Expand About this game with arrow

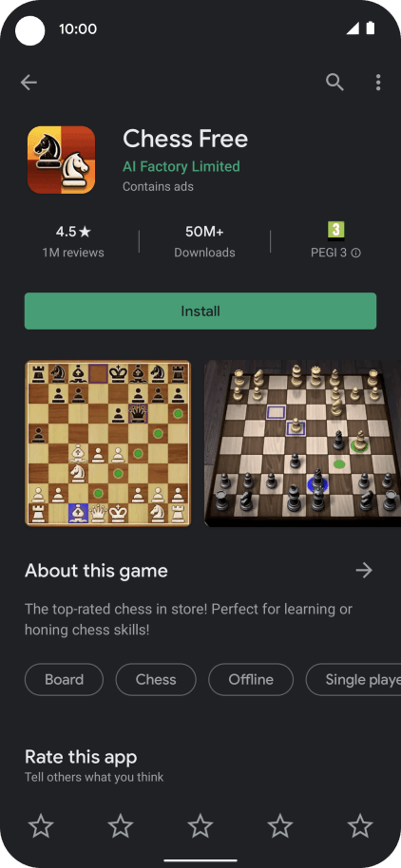[364, 570]
